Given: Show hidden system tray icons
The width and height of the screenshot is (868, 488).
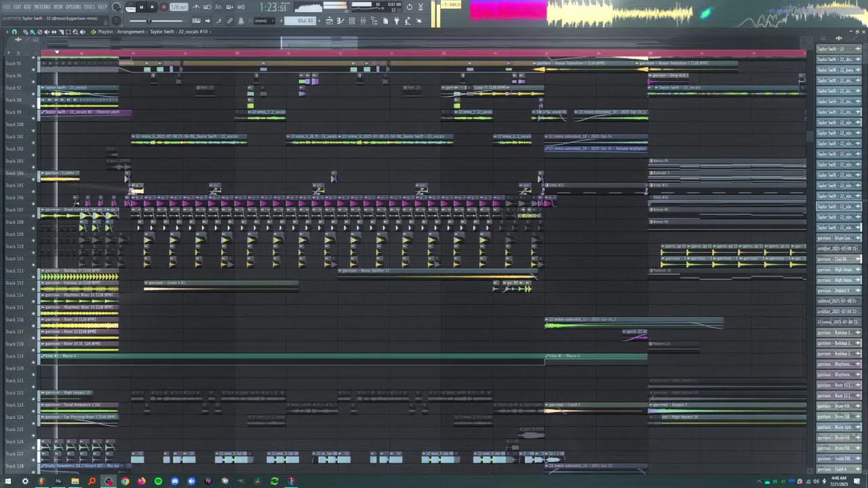Looking at the screenshot, I should coord(758,481).
